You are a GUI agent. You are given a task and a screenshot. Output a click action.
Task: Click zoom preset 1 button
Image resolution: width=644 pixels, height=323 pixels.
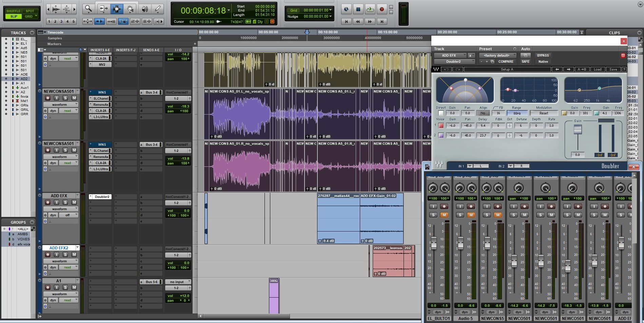(49, 21)
